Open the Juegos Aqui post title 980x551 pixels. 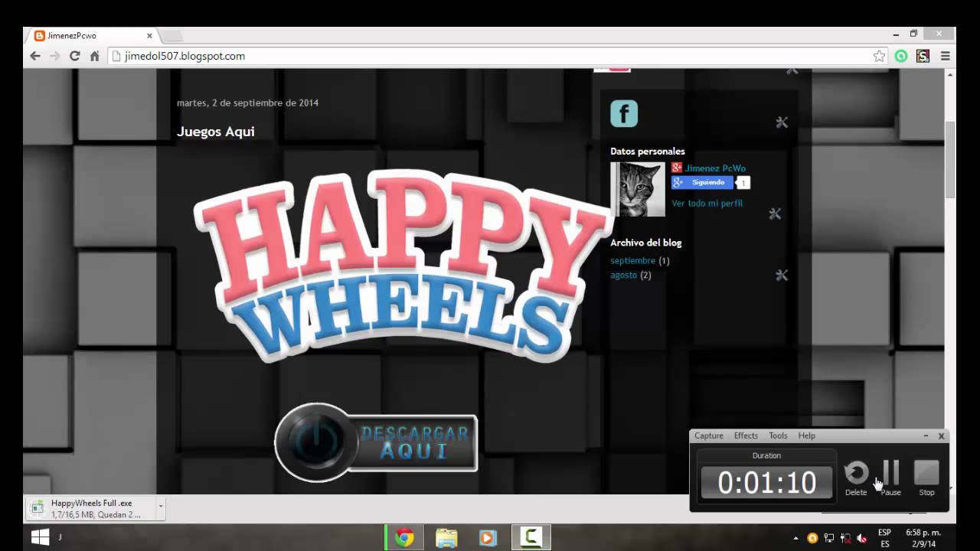[x=216, y=132]
